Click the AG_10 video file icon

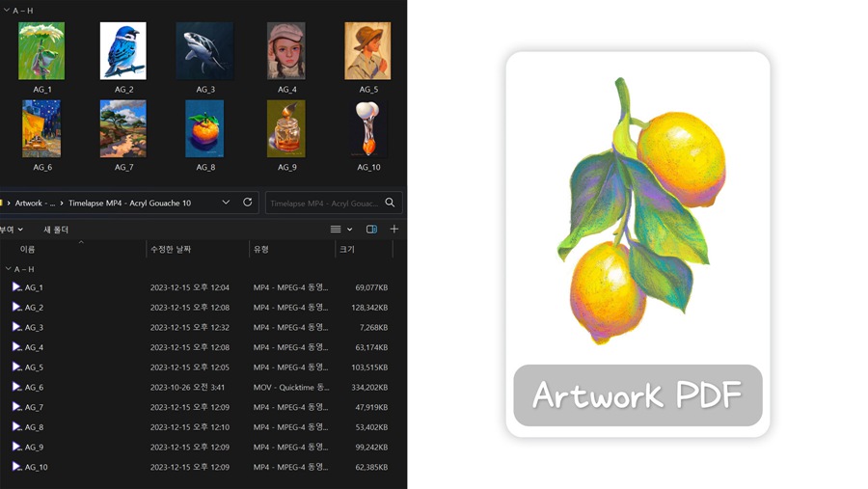point(16,467)
